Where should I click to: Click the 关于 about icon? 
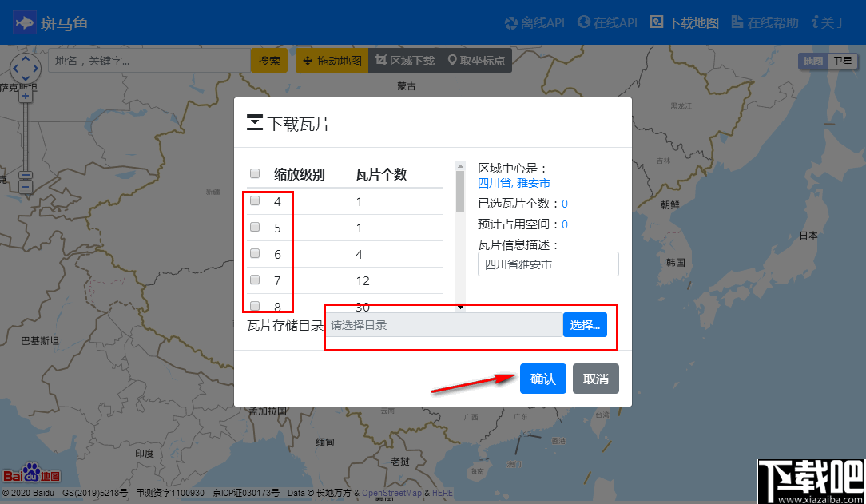point(828,22)
